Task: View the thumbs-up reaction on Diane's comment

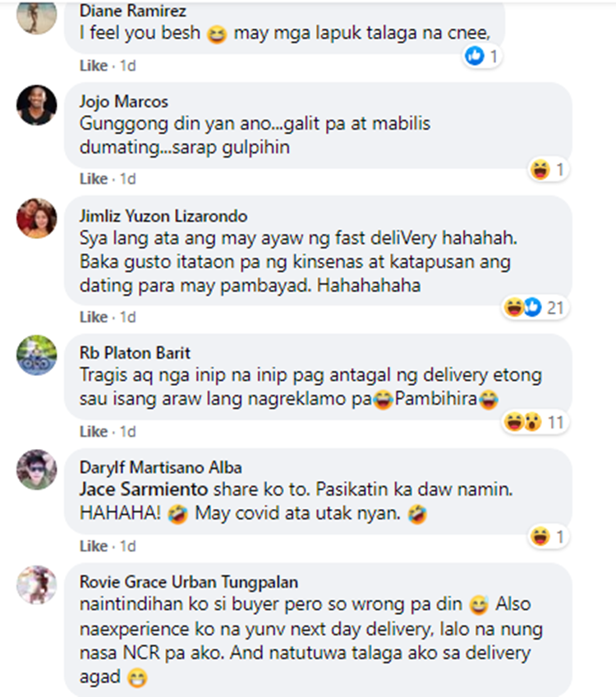Action: pos(482,57)
